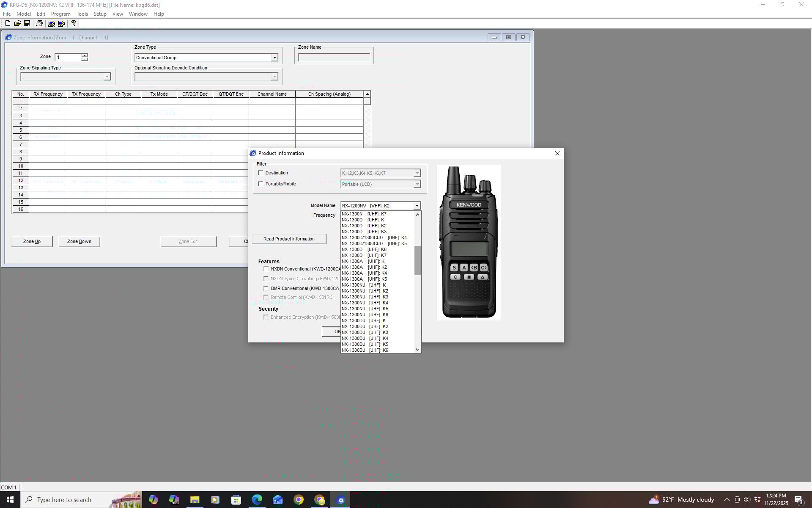Click Write Data to Transceiver icon
The height and width of the screenshot is (508, 812).
coord(62,24)
